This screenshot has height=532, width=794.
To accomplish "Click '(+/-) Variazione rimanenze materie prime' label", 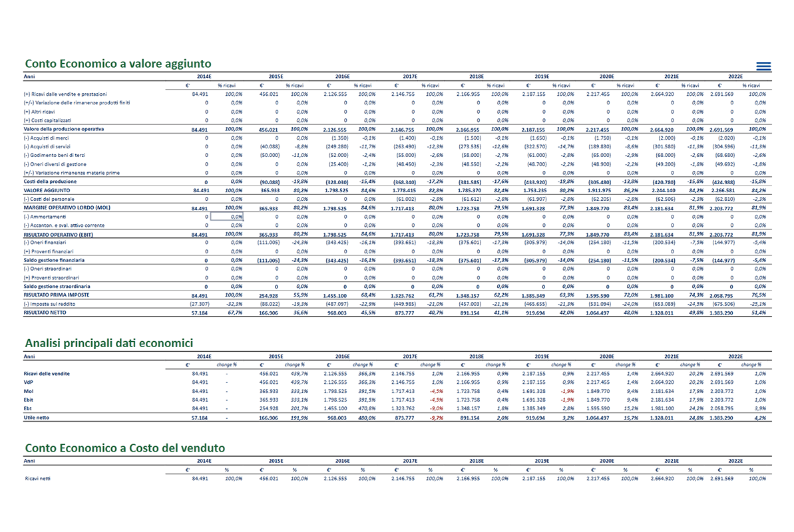I will pos(71,173).
